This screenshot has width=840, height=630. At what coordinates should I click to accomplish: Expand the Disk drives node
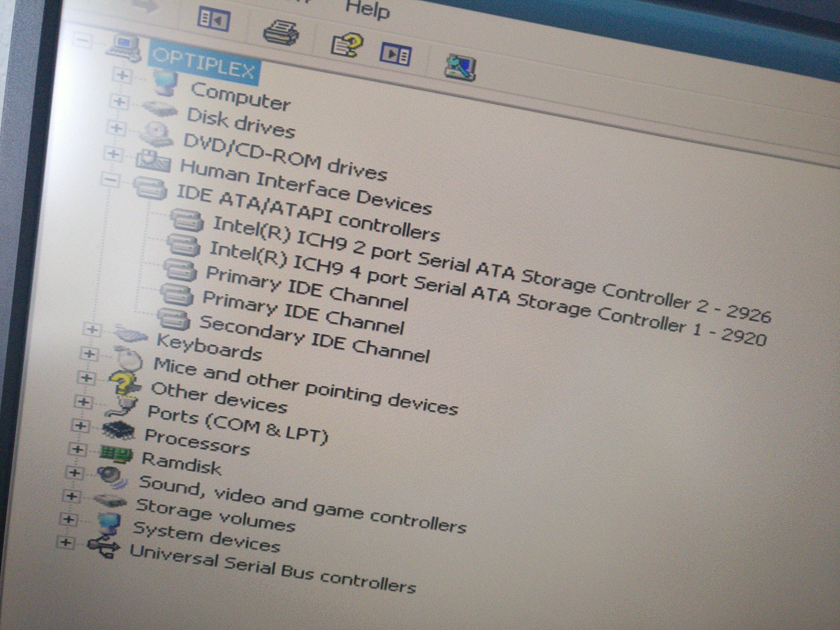[119, 102]
